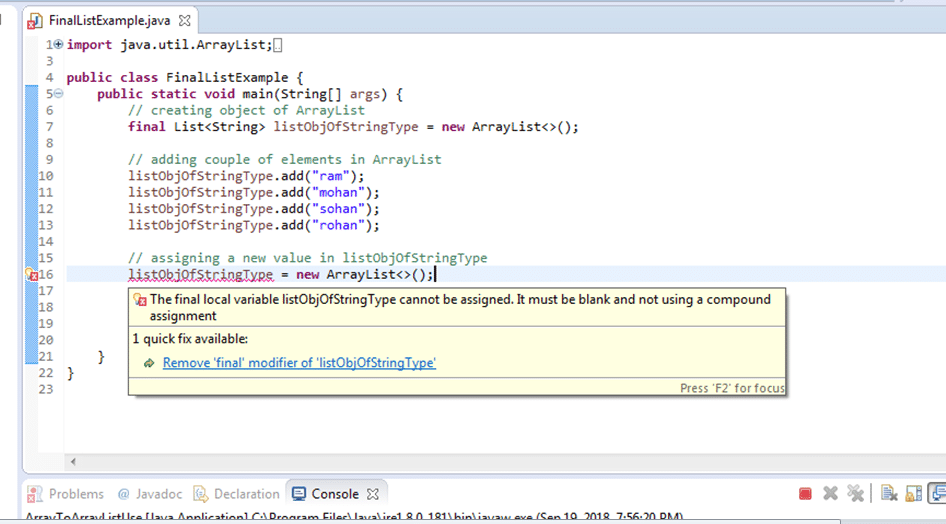Viewport: 946px width, 524px height.
Task: Close the FinalListExample.java editor tab
Action: tap(184, 20)
